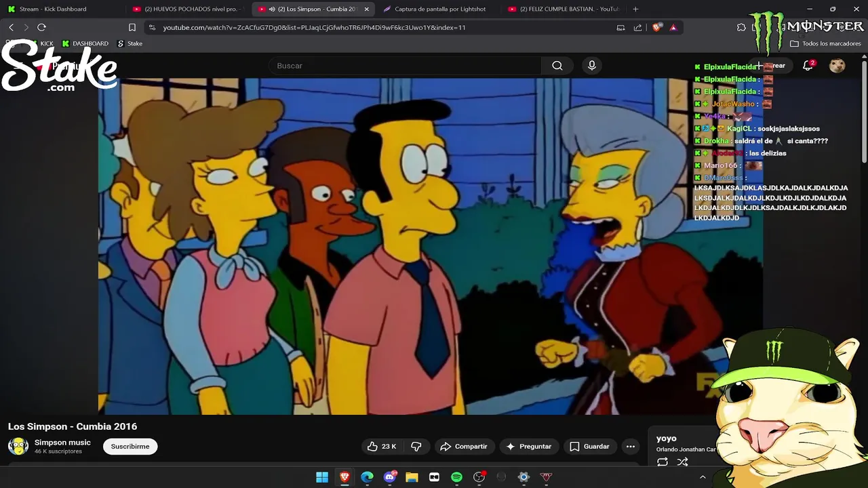Image resolution: width=868 pixels, height=488 pixels.
Task: Click the install app icon in address bar
Action: tap(620, 27)
